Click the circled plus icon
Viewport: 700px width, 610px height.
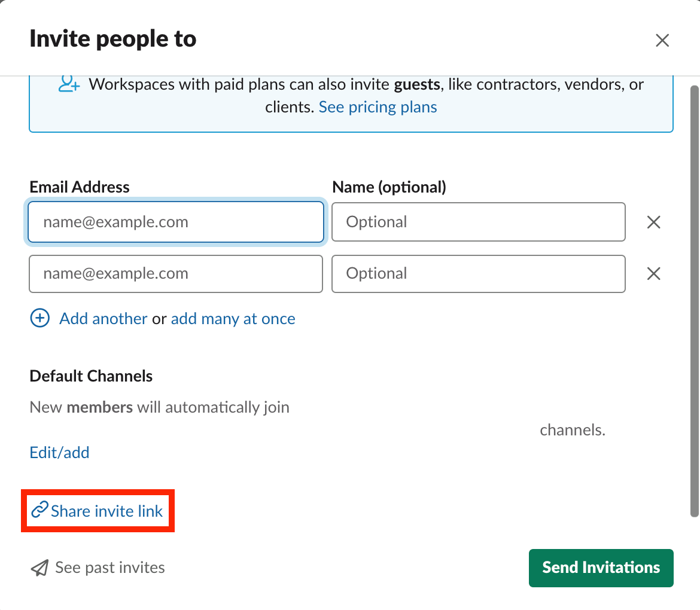point(40,318)
